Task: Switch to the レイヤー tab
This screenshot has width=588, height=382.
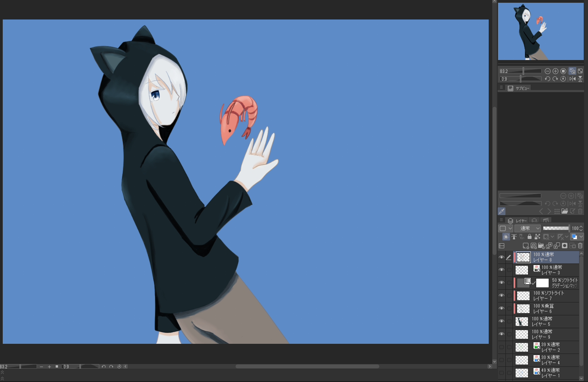Action: [x=517, y=221]
